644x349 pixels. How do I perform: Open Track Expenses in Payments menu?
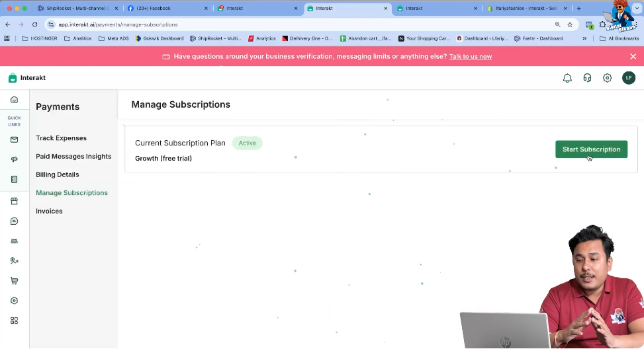(x=61, y=138)
